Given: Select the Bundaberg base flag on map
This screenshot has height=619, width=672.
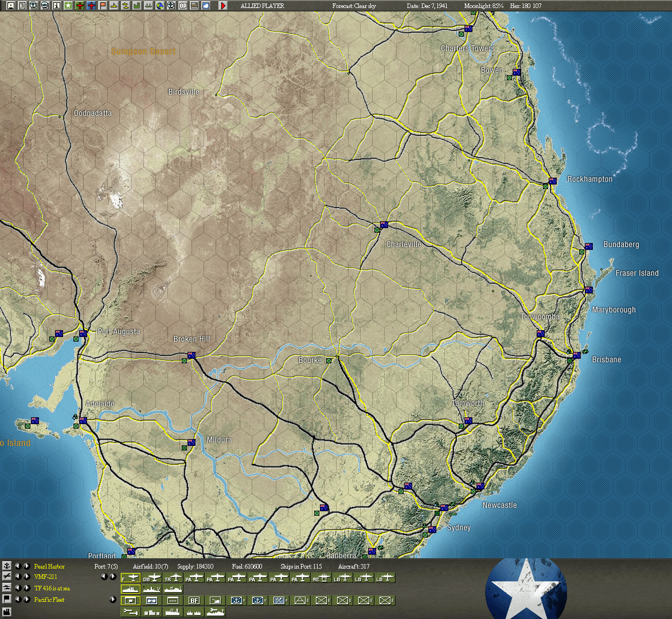Looking at the screenshot, I should pyautogui.click(x=589, y=246).
